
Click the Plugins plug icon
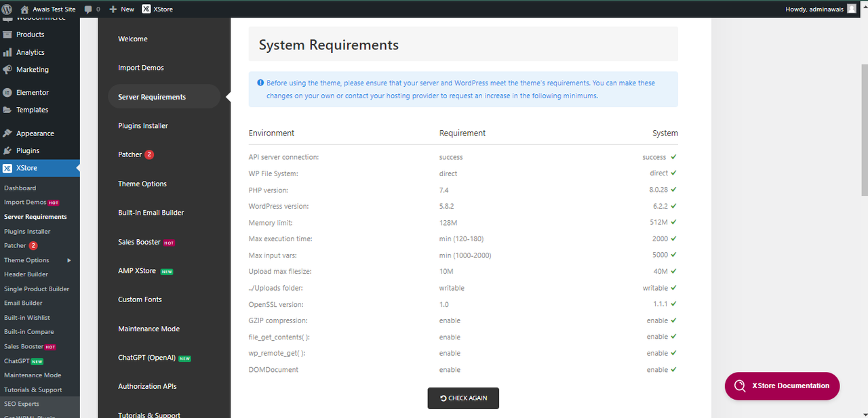point(7,150)
